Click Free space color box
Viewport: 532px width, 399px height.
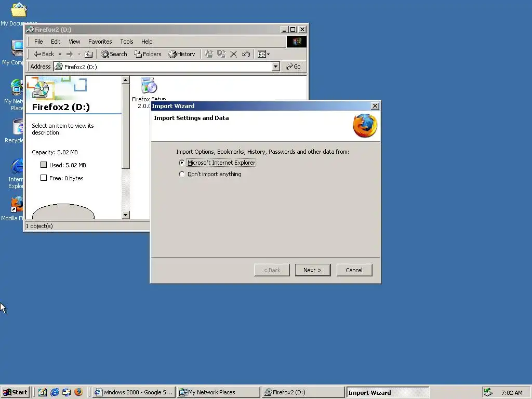coord(44,178)
